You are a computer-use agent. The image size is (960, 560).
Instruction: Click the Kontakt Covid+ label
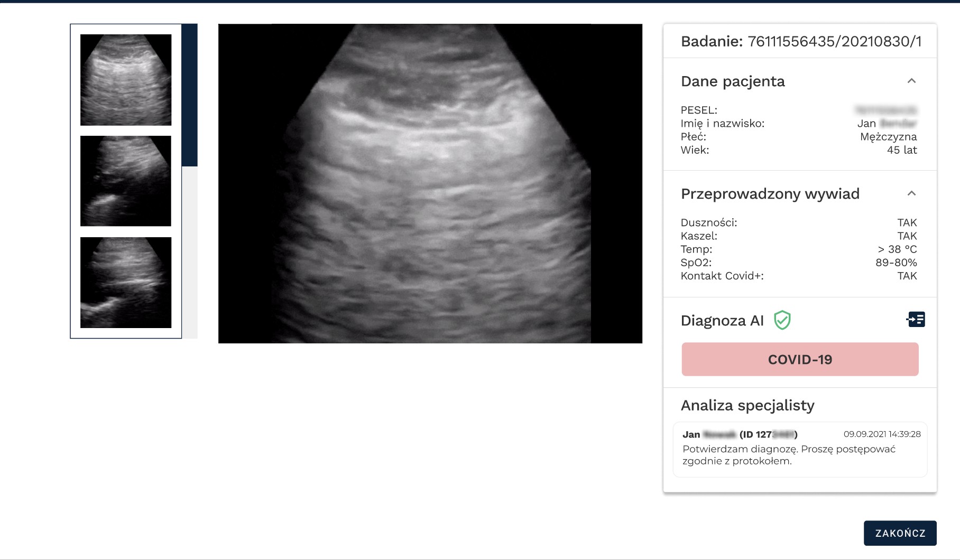[722, 276]
